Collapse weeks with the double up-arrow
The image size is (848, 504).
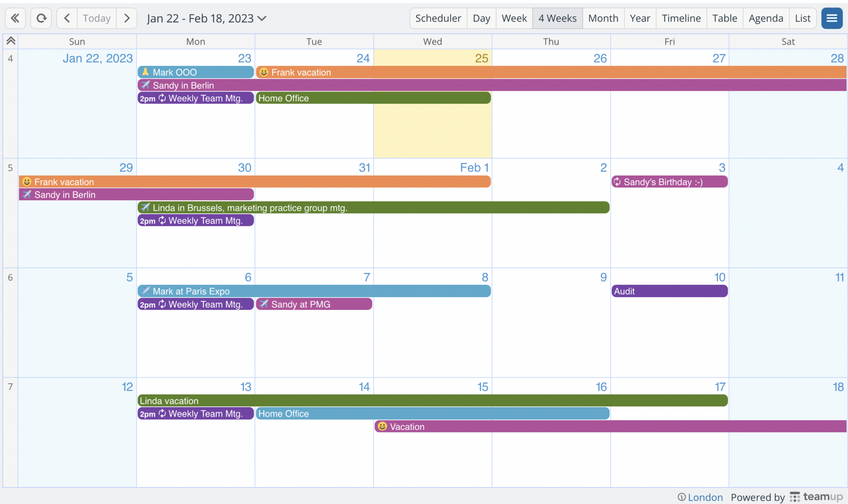10,40
